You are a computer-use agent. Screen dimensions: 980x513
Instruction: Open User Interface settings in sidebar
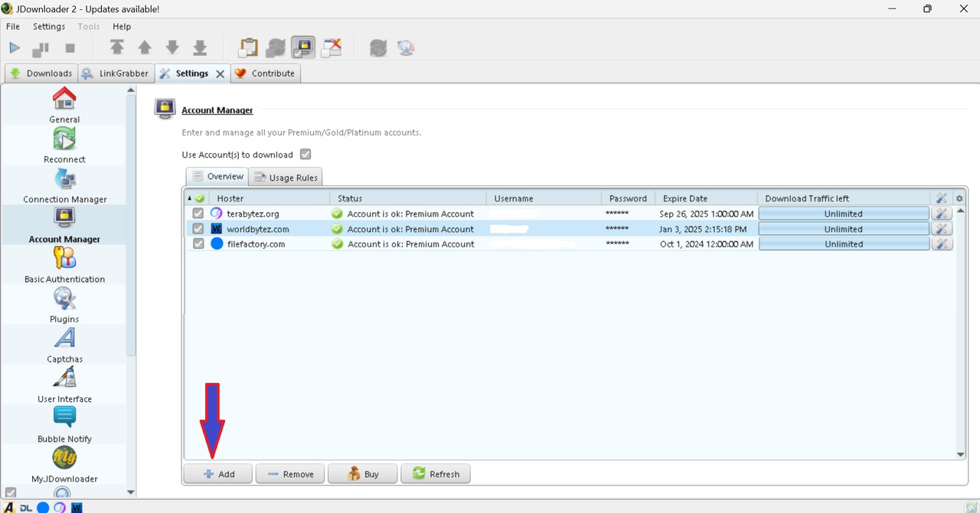[64, 384]
